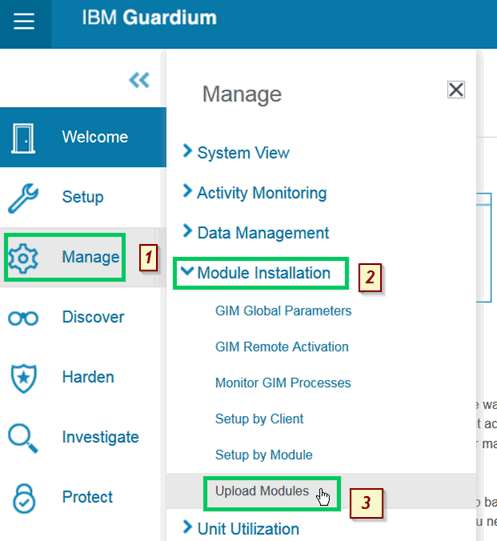Screen dimensions: 497x541
Task: Click the Module Installation label
Action: click(264, 273)
